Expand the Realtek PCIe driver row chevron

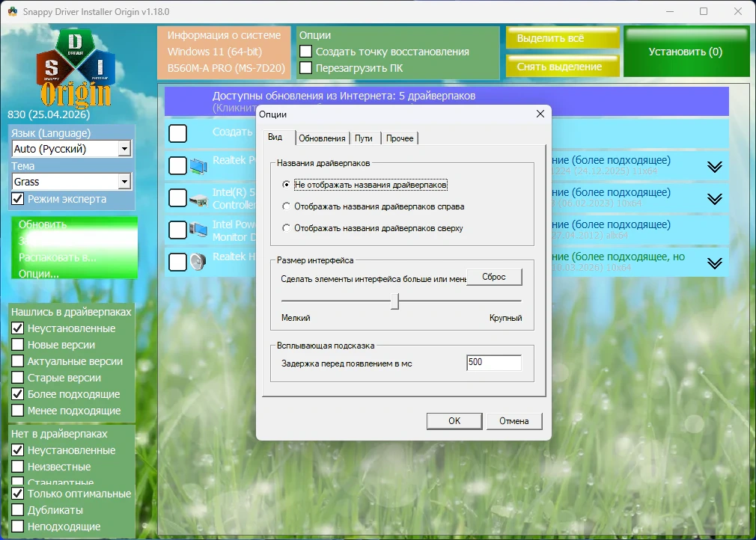click(715, 167)
